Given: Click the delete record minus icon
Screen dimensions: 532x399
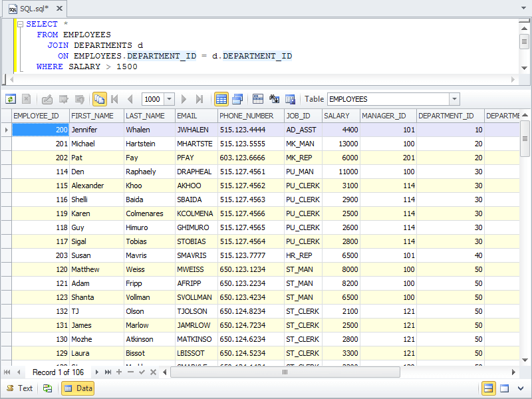Looking at the screenshot, I should (130, 372).
